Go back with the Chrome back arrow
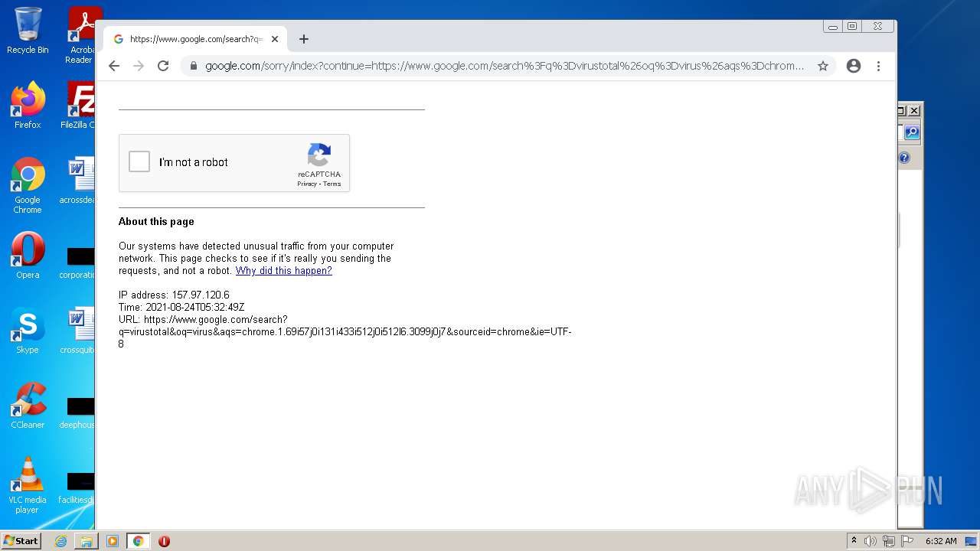 click(x=114, y=66)
